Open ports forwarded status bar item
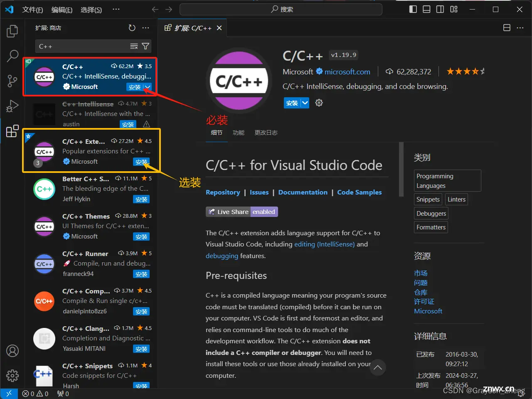This screenshot has height=399, width=532. 63,394
